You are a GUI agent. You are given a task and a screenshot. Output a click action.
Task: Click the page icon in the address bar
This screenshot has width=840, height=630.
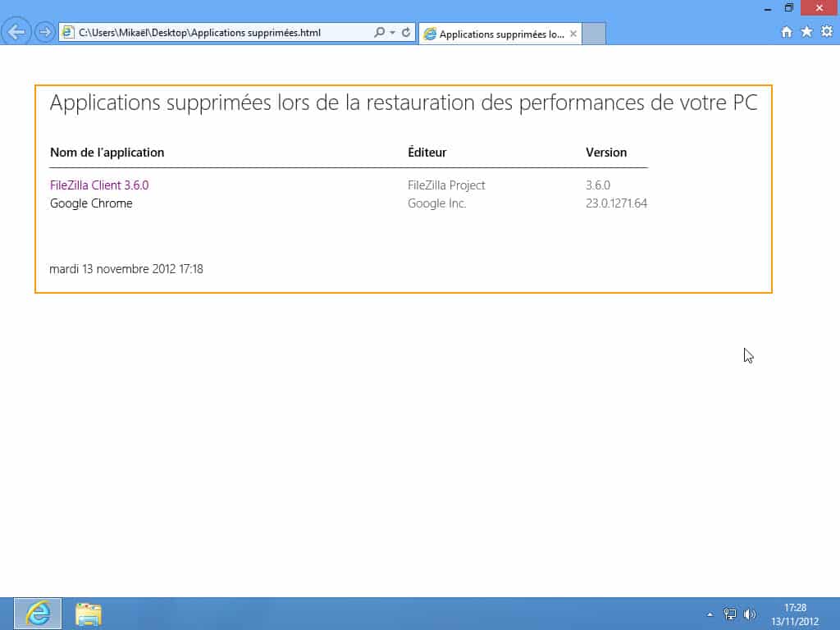[x=68, y=32]
